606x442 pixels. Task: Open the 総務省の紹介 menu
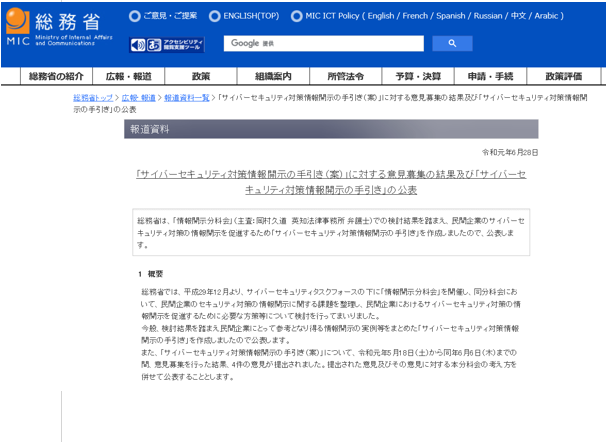point(55,76)
